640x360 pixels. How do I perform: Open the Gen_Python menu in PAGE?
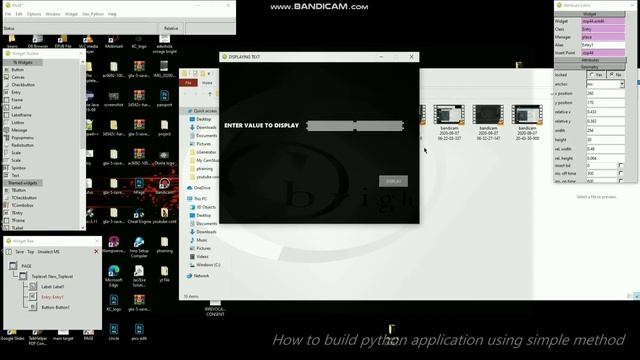[x=93, y=14]
